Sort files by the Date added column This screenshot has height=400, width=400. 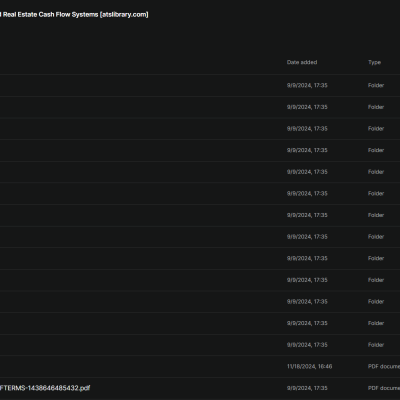[302, 62]
